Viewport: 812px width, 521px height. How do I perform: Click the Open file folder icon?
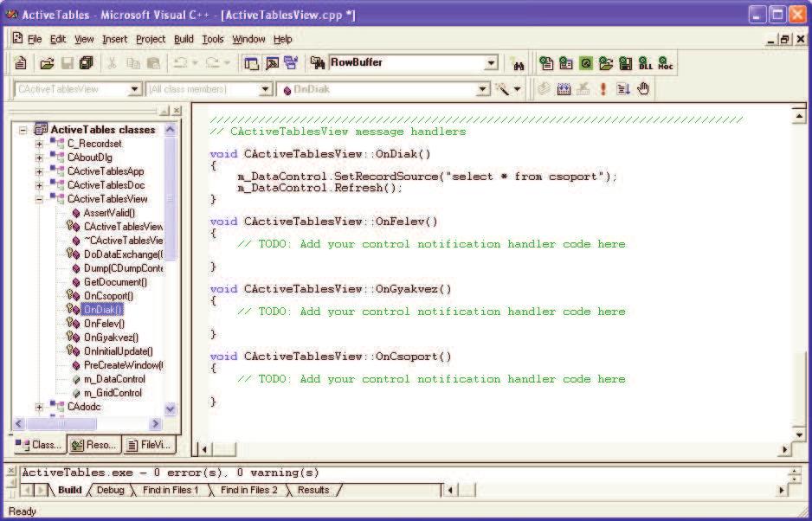click(x=47, y=63)
